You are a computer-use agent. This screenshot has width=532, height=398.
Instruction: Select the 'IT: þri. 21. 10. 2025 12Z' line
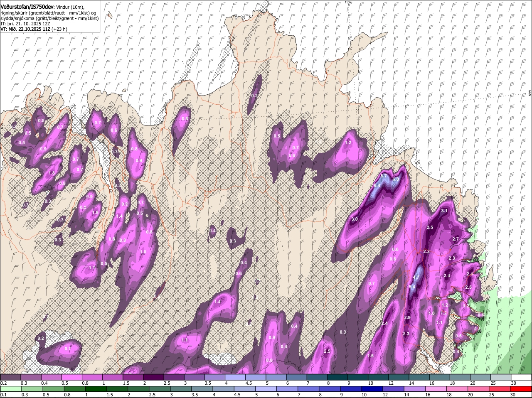pos(25,24)
